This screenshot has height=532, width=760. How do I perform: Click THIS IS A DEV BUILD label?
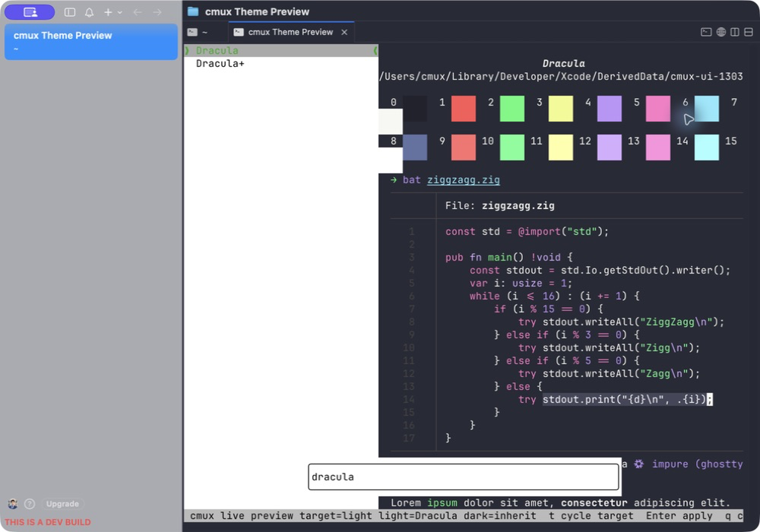pyautogui.click(x=47, y=522)
